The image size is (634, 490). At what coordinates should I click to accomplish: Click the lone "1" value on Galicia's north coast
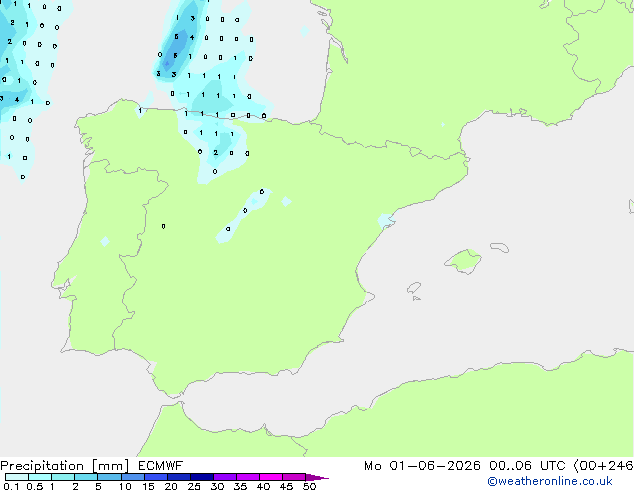(140, 110)
